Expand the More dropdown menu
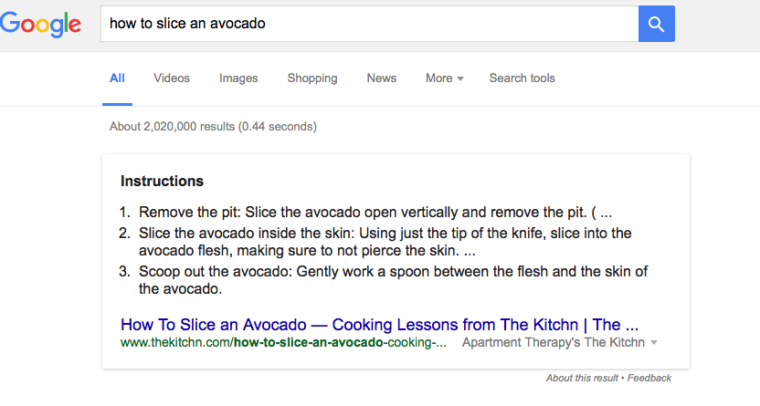This screenshot has width=760, height=406. pyautogui.click(x=444, y=78)
